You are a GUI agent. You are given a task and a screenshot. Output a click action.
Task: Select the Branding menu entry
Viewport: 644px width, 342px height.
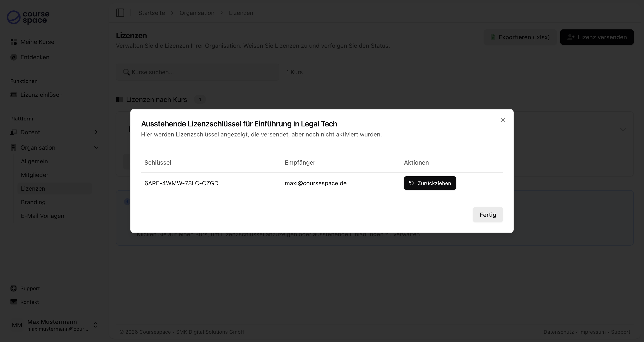pos(33,202)
